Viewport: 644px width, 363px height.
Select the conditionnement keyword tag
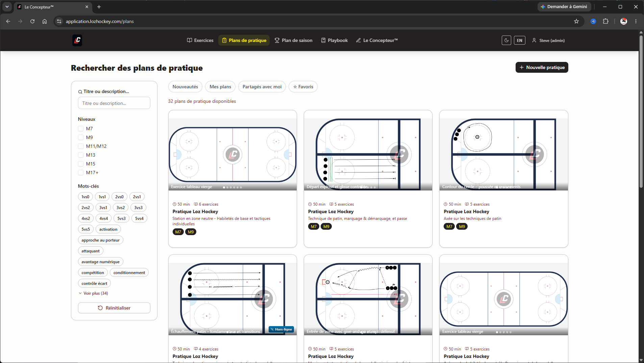point(129,273)
